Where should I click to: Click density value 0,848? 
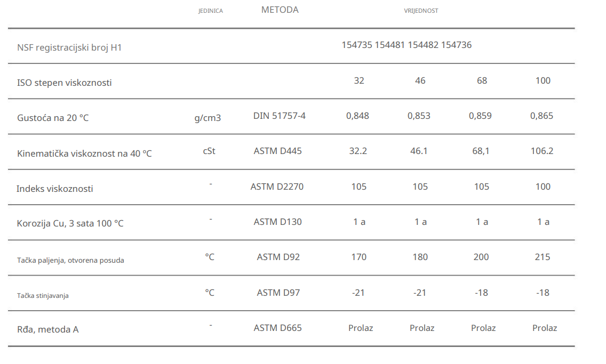357,116
